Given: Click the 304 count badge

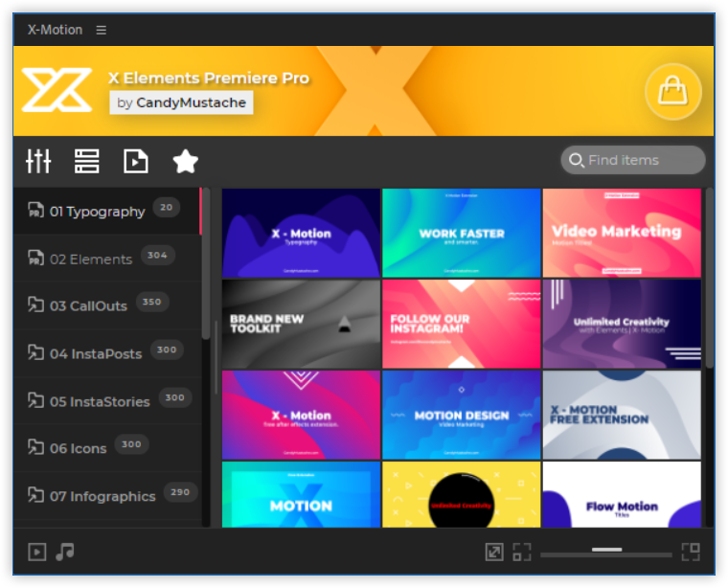Looking at the screenshot, I should coord(157,256).
